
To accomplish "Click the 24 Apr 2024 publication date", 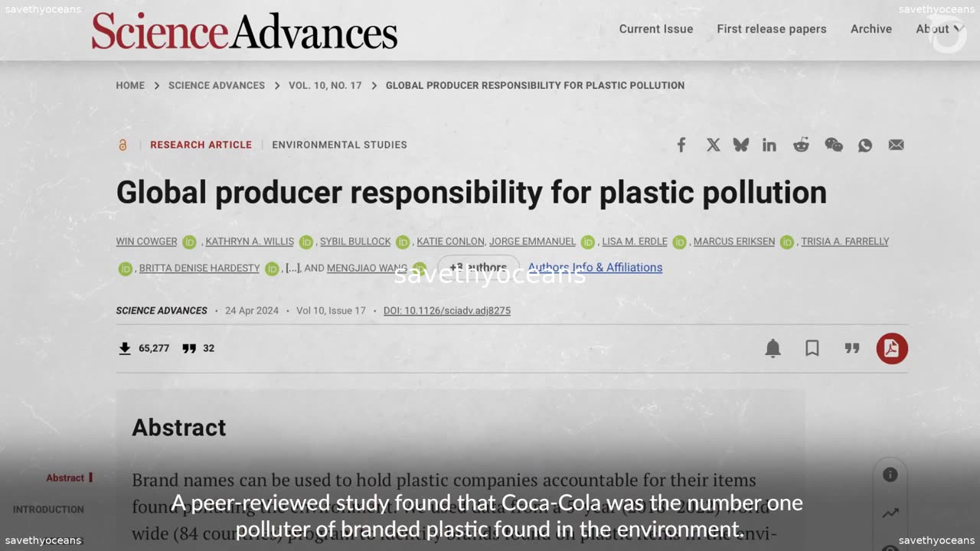I will (x=252, y=311).
